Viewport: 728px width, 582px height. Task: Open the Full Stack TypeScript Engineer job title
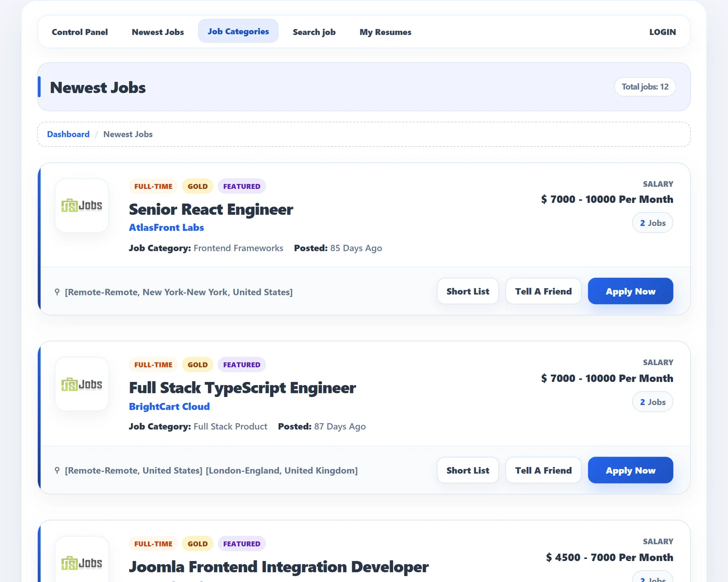[x=243, y=388]
